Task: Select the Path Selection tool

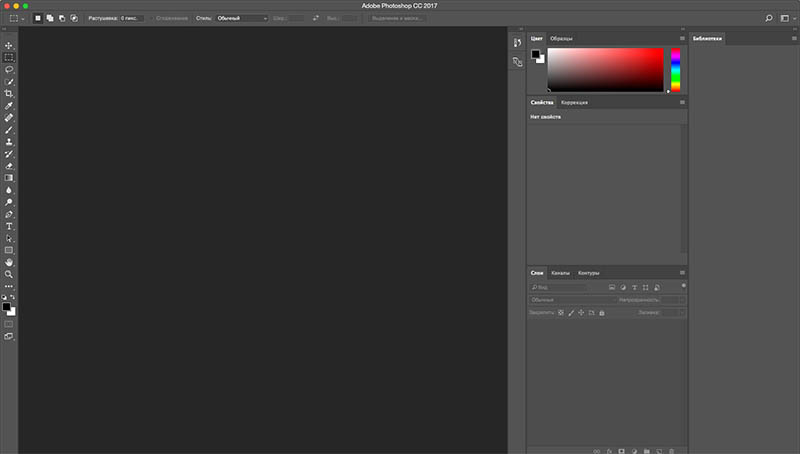Action: [x=9, y=238]
